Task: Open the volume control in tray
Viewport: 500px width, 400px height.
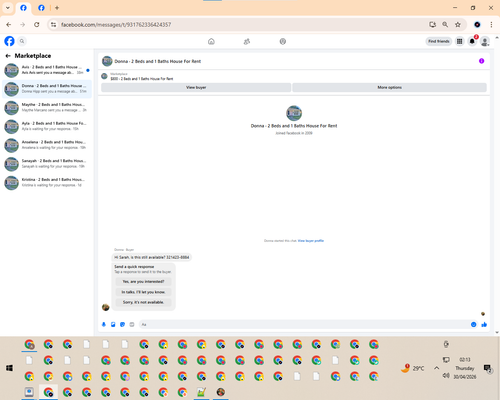Action: click(446, 376)
